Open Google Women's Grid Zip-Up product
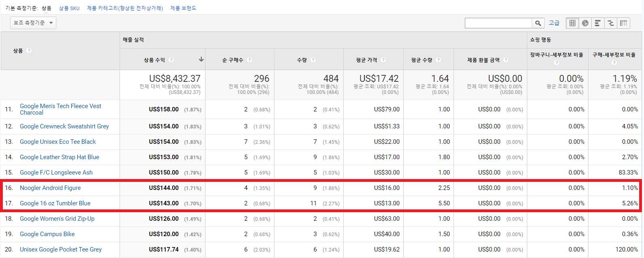644x258 pixels. pyautogui.click(x=57, y=219)
